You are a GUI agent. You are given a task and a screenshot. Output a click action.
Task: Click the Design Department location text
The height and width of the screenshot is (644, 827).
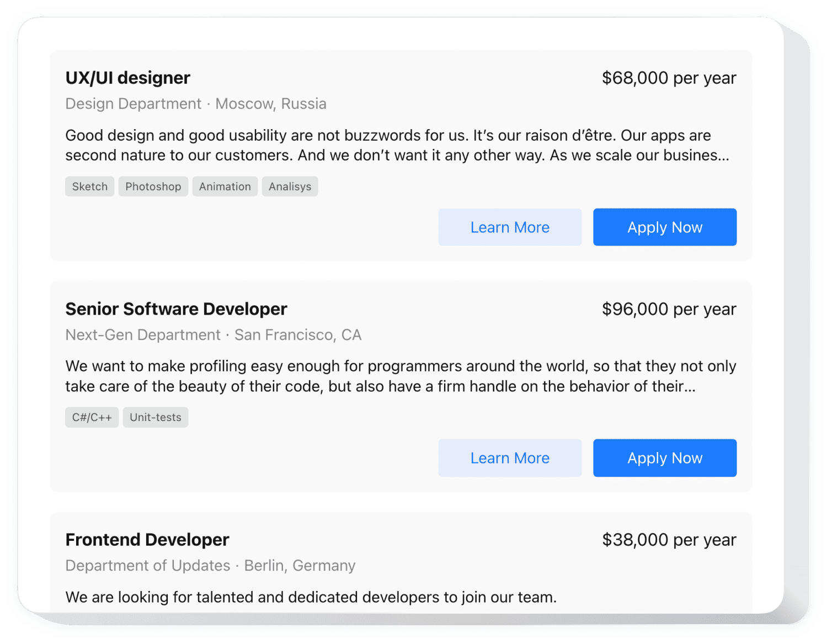click(132, 103)
